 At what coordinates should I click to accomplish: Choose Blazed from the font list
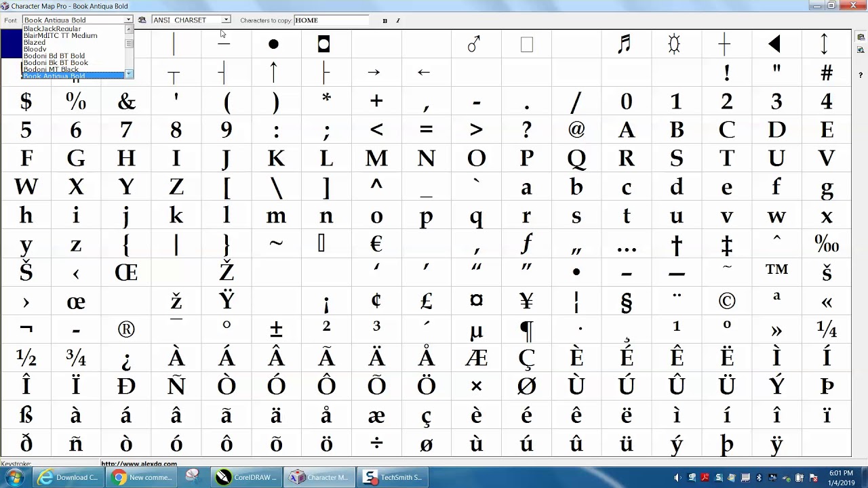pyautogui.click(x=35, y=43)
